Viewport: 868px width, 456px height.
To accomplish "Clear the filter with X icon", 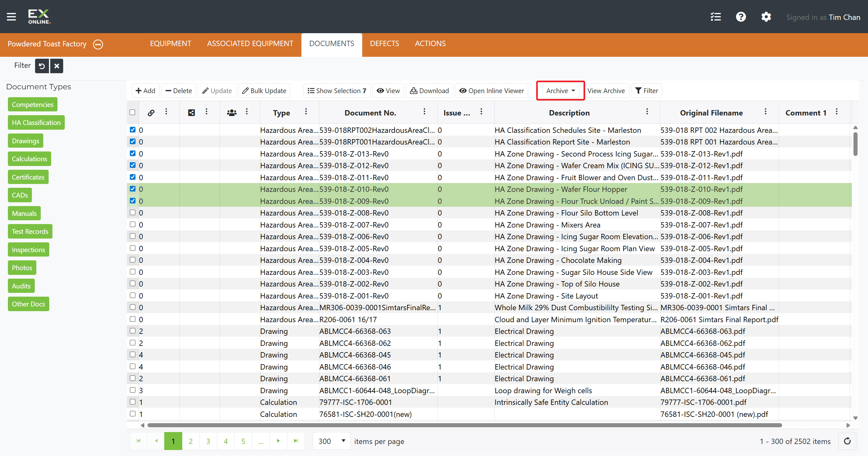I will point(57,66).
